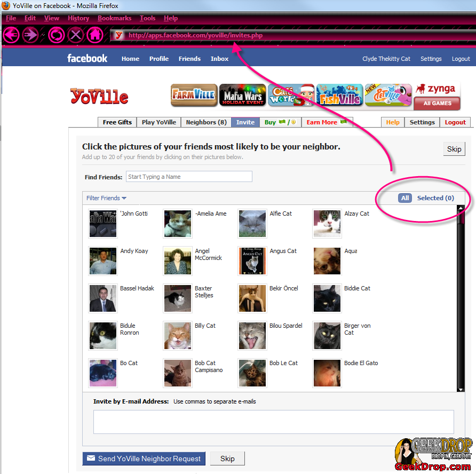This screenshot has width=476, height=474.
Task: Open the Bookmarks menu
Action: coord(114,18)
